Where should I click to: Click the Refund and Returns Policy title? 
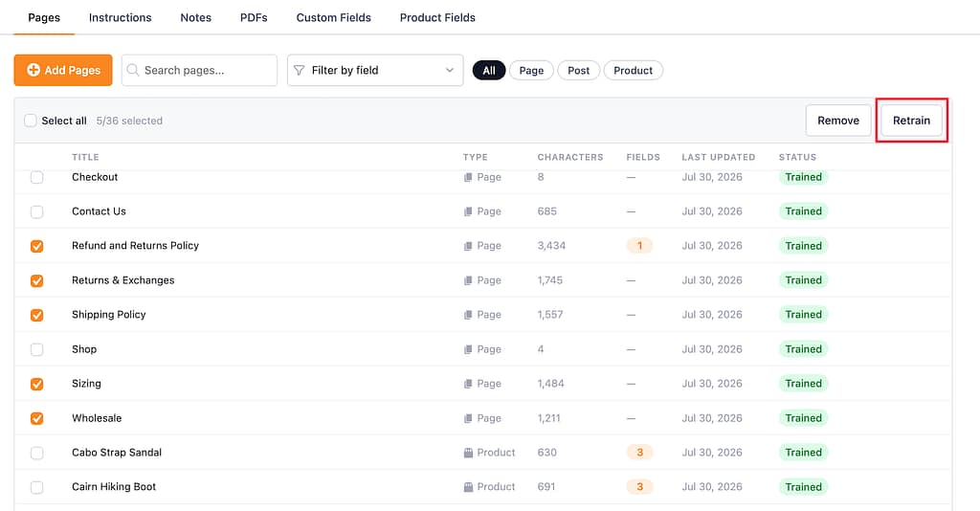point(135,246)
